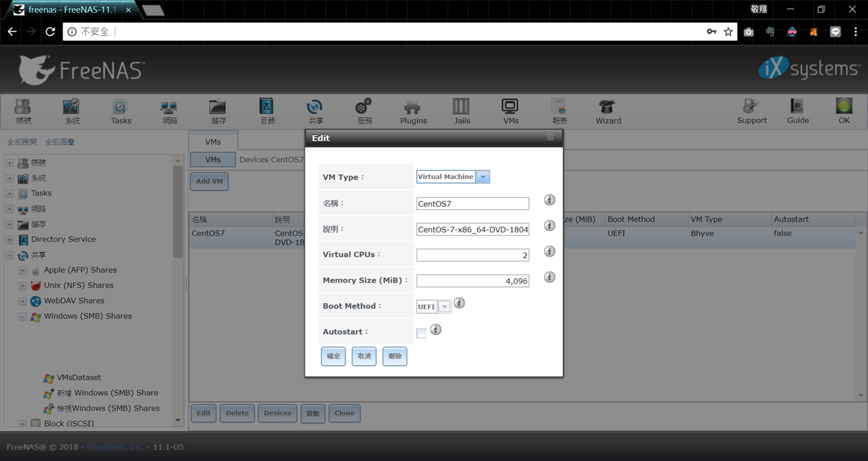Click the info icon beside Virtual CPUs

[549, 252]
